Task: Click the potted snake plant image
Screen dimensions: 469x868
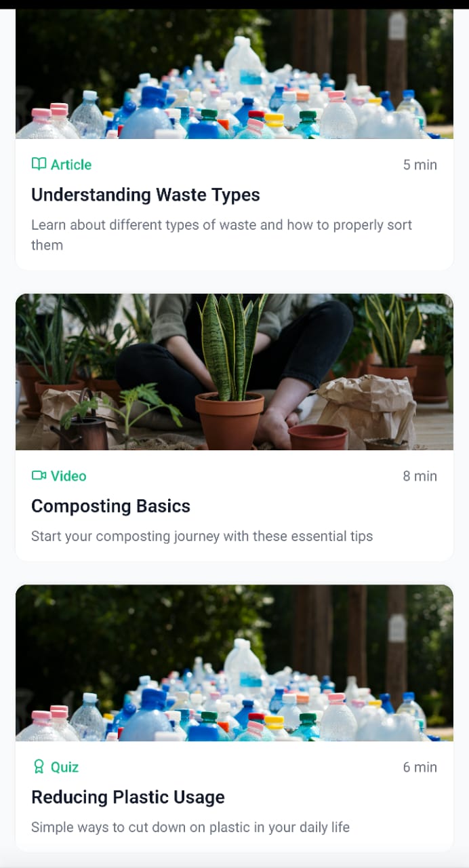Action: (234, 372)
